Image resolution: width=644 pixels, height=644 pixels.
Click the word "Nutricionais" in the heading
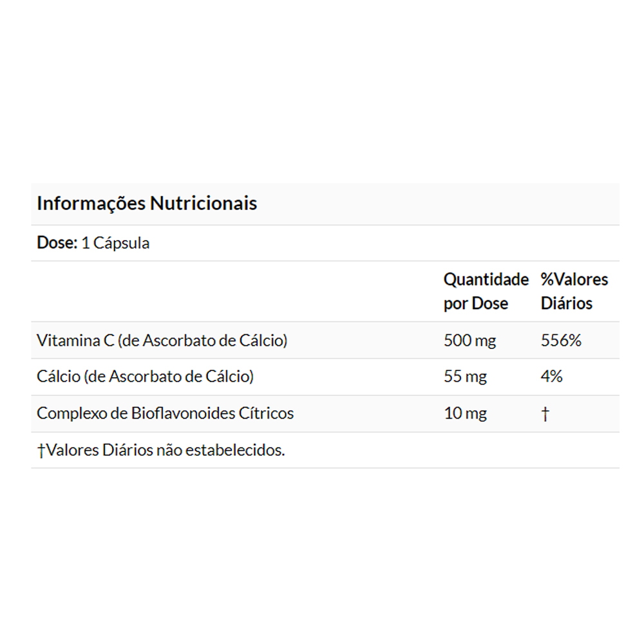204,204
